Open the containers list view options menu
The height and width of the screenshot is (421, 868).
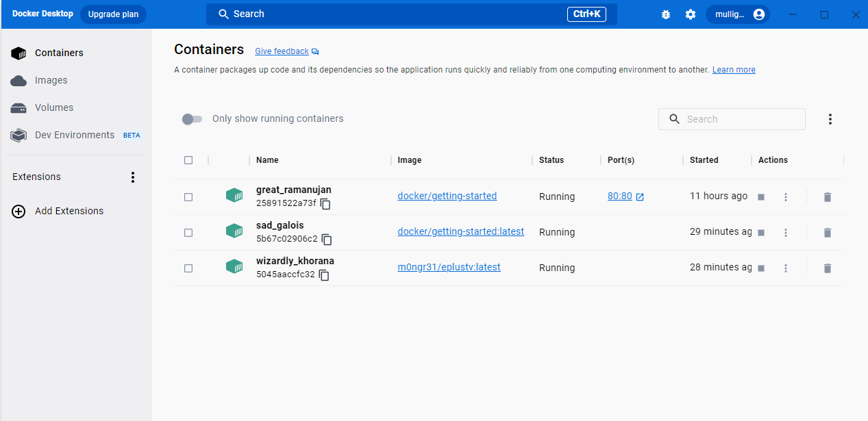pos(830,118)
